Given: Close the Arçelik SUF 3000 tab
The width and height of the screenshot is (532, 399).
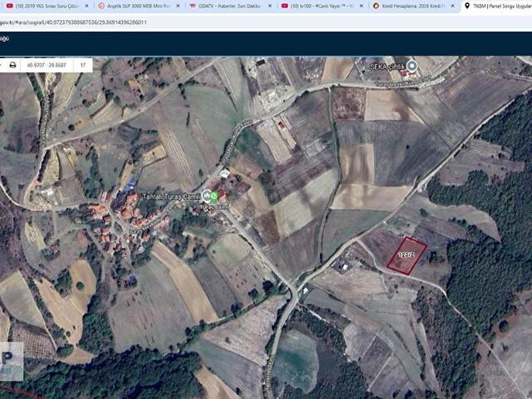Looking at the screenshot, I should (x=178, y=6).
